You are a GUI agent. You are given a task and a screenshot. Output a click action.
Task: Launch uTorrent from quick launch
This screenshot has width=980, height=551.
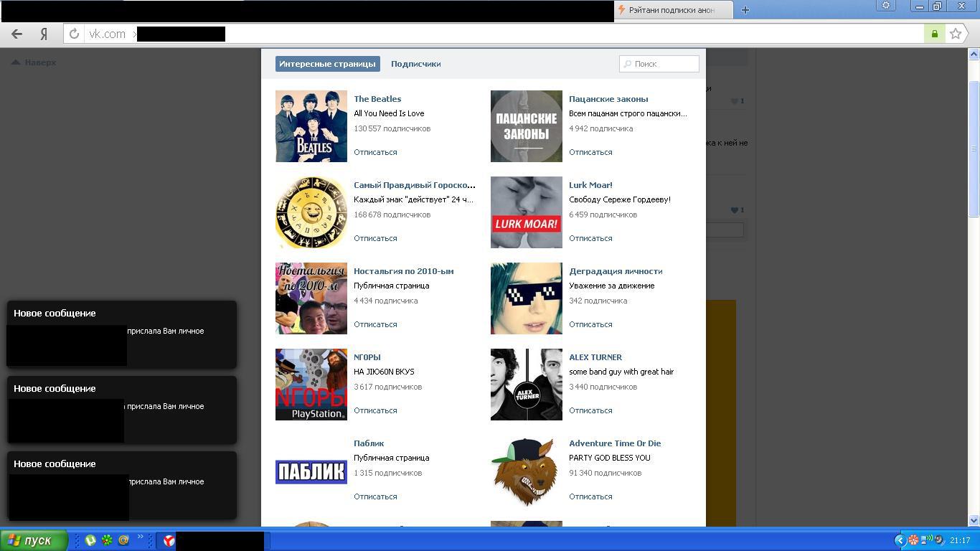point(90,540)
